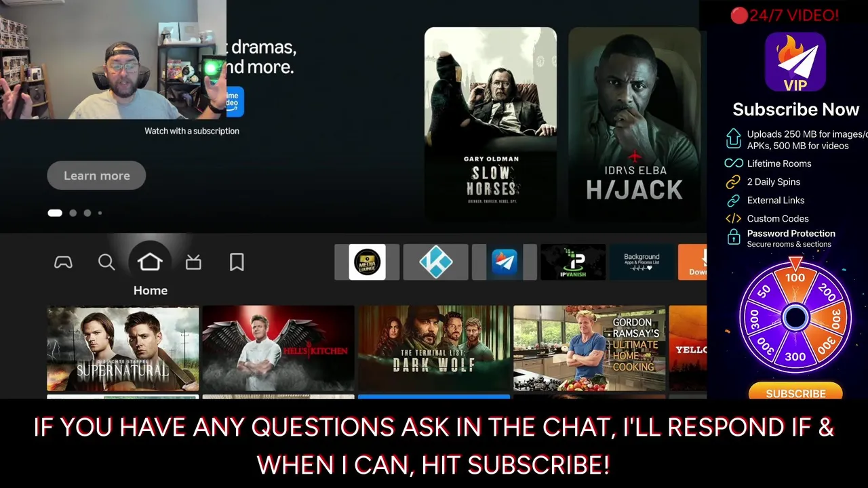Click the Learn more button
This screenshot has width=868, height=488.
coord(96,176)
